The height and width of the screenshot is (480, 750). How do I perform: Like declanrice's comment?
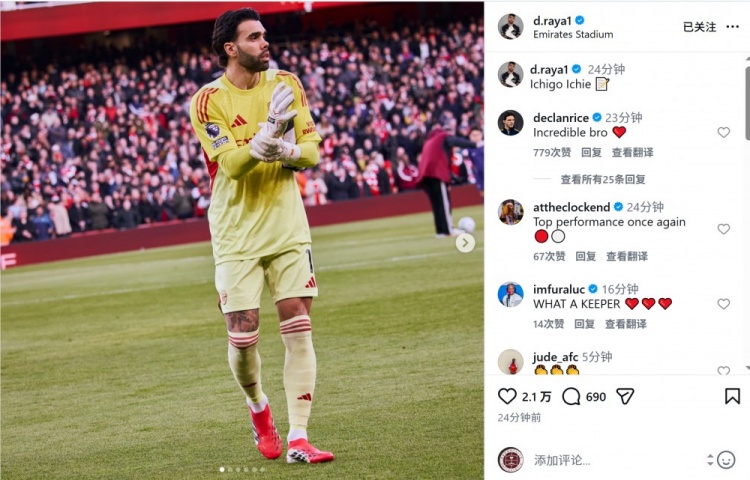coord(724,132)
